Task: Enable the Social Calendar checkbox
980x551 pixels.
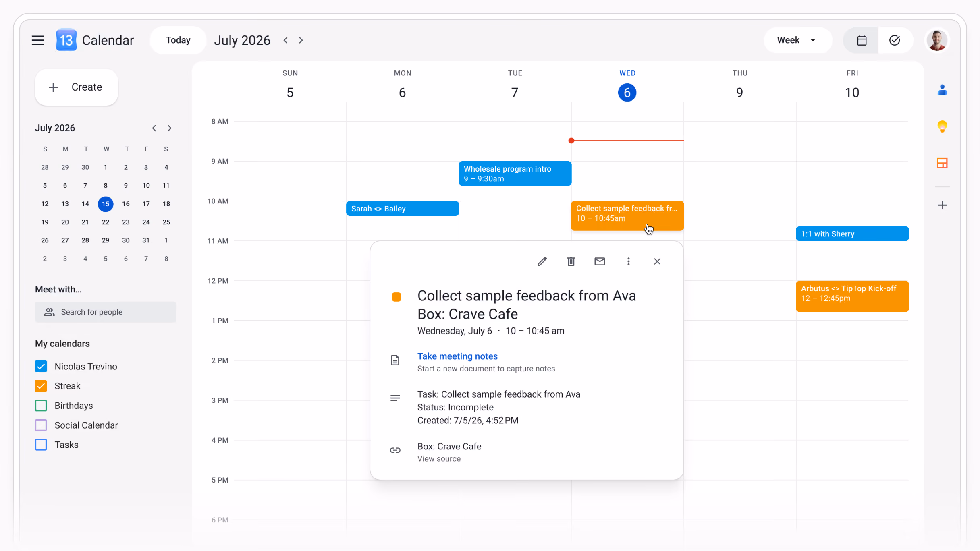Action: pos(41,425)
